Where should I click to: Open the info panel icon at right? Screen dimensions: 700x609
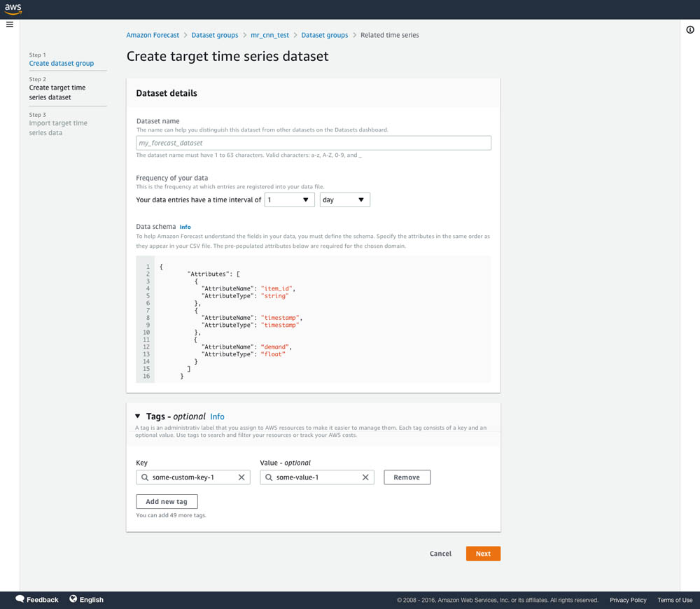(x=690, y=30)
